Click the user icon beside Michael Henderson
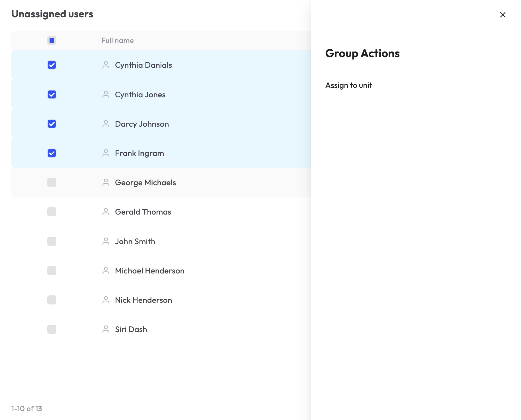This screenshot has width=521, height=420. (106, 271)
